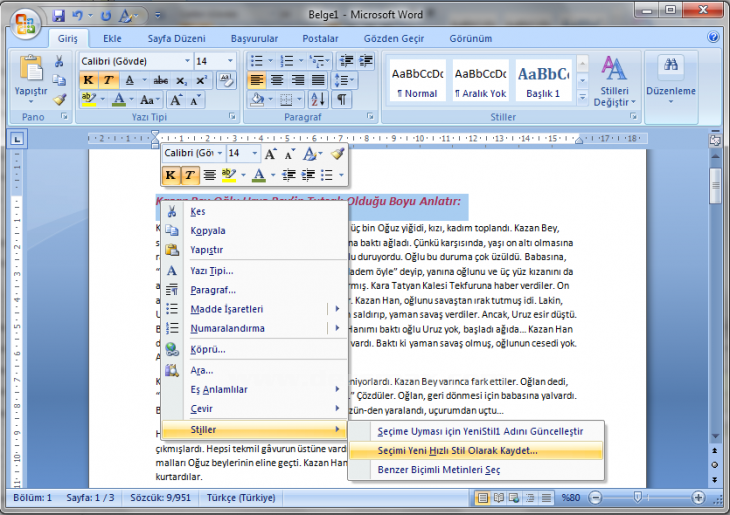Decrease indent in Paragraf group
This screenshot has width=730, height=515.
pyautogui.click(x=346, y=61)
